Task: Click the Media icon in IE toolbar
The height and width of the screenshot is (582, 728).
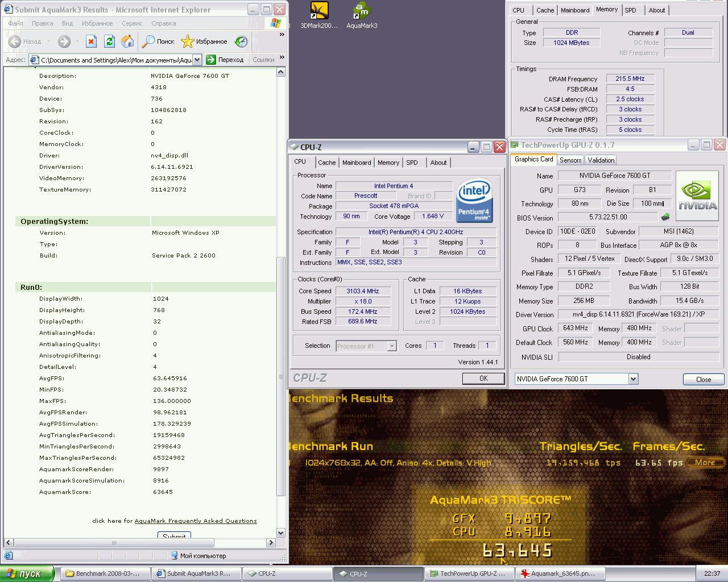Action: click(x=242, y=41)
